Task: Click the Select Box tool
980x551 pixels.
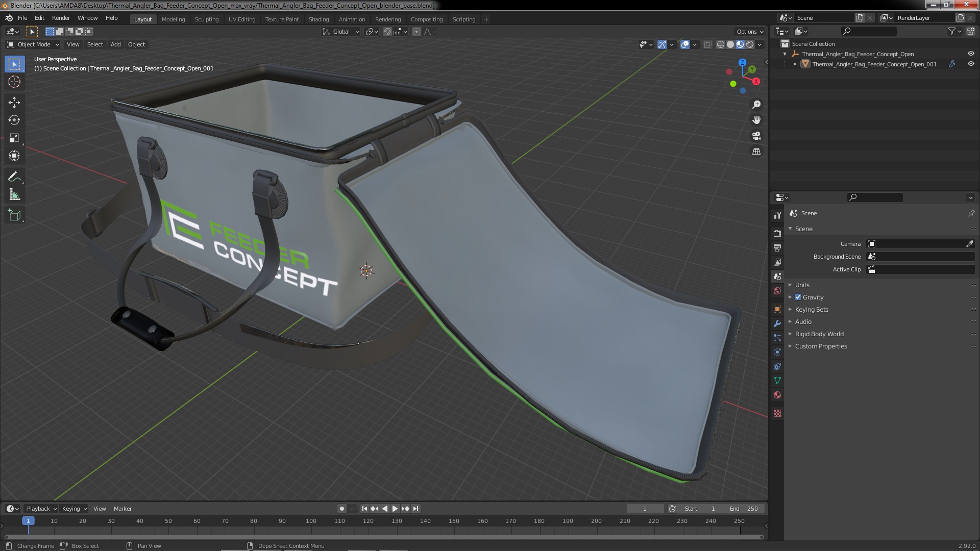Action: [x=14, y=64]
